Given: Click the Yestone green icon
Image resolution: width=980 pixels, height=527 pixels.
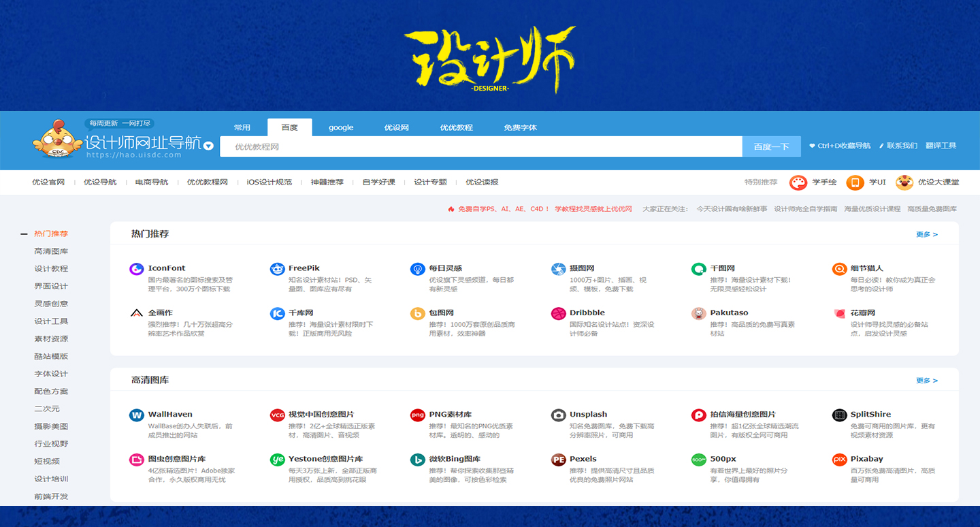Looking at the screenshot, I should tap(277, 460).
